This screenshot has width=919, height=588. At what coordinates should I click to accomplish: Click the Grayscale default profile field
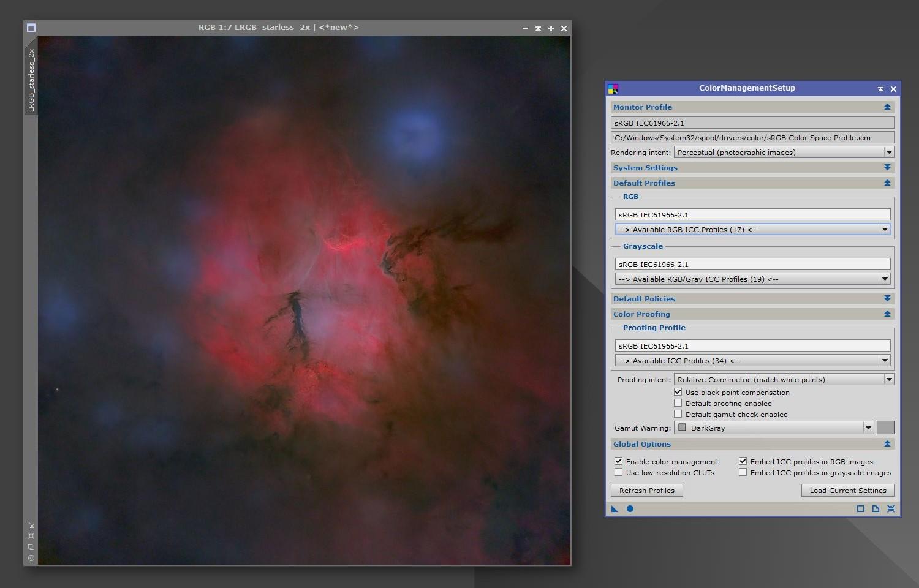(x=752, y=264)
